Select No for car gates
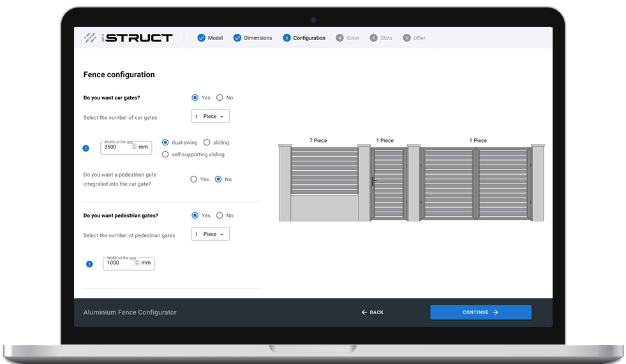This screenshot has width=626, height=364. [220, 98]
